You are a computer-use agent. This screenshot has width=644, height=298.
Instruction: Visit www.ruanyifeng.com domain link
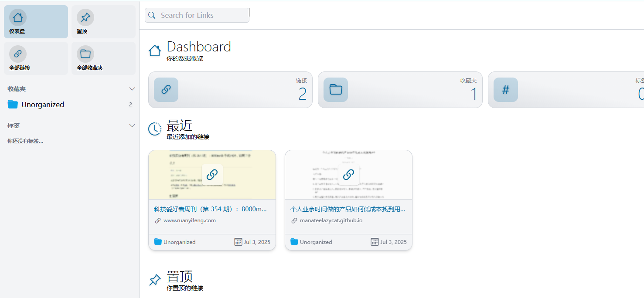pos(190,220)
